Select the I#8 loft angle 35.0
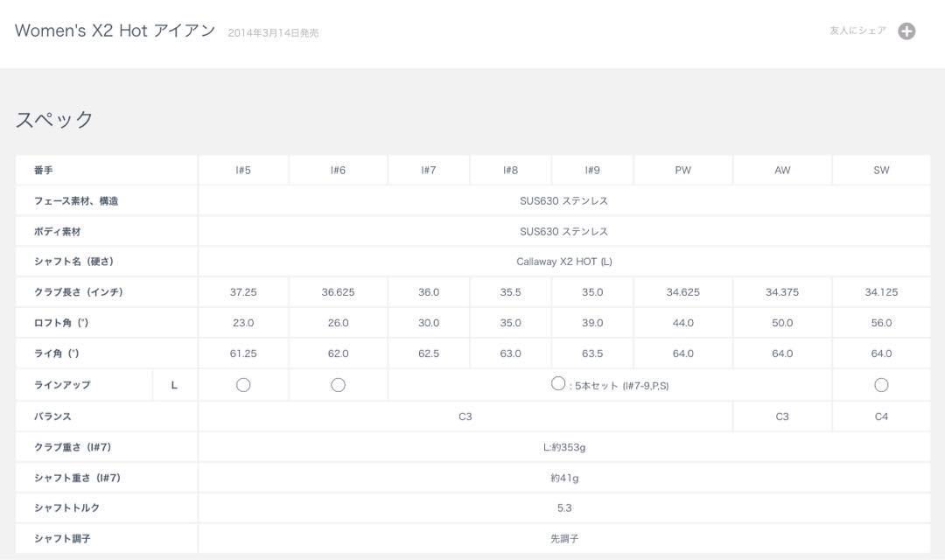Viewport: 945px width, 560px height. coord(510,323)
